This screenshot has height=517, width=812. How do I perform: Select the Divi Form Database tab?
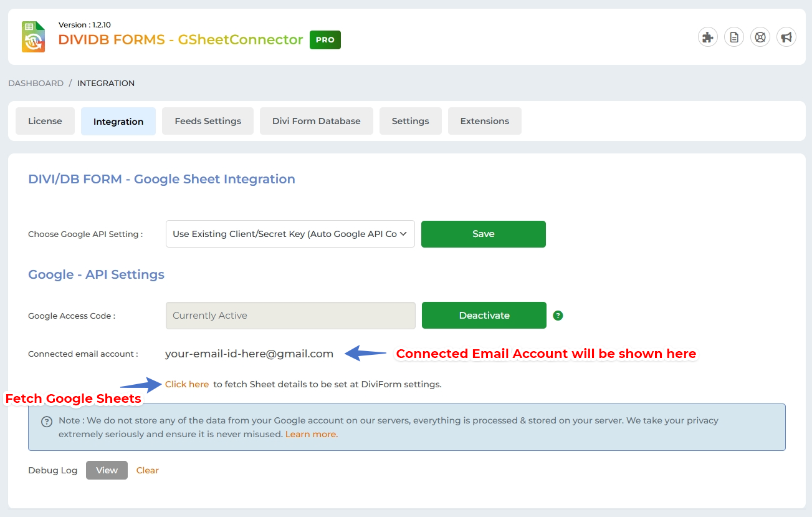[x=316, y=121]
